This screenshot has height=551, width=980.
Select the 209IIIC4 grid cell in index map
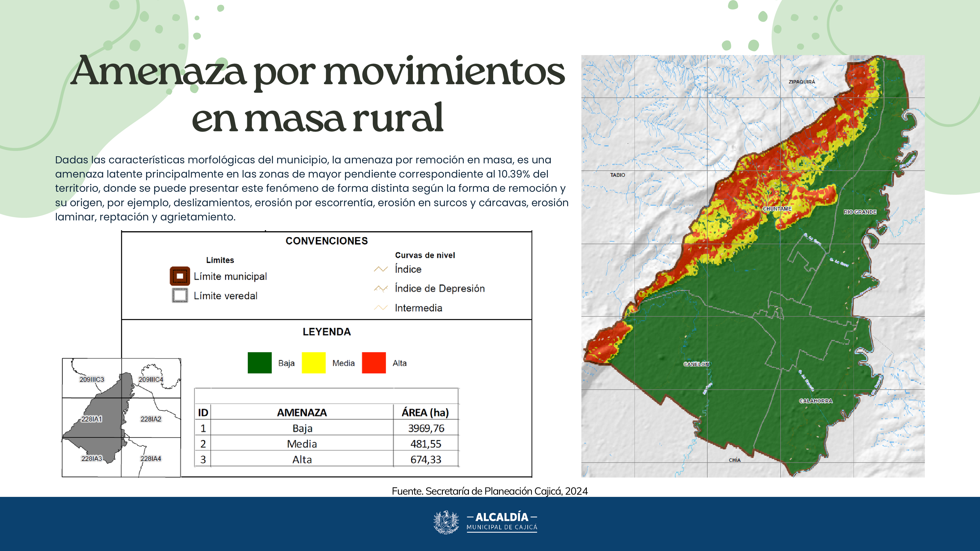tap(151, 379)
